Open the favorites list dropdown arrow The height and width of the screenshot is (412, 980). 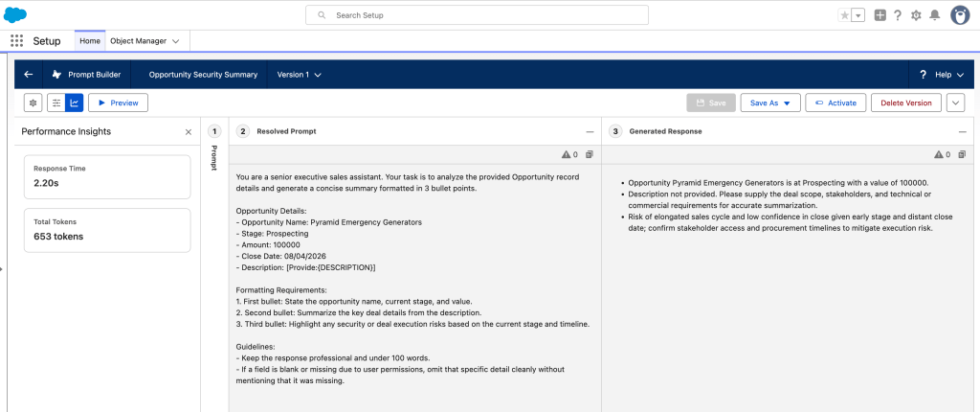coord(858,15)
